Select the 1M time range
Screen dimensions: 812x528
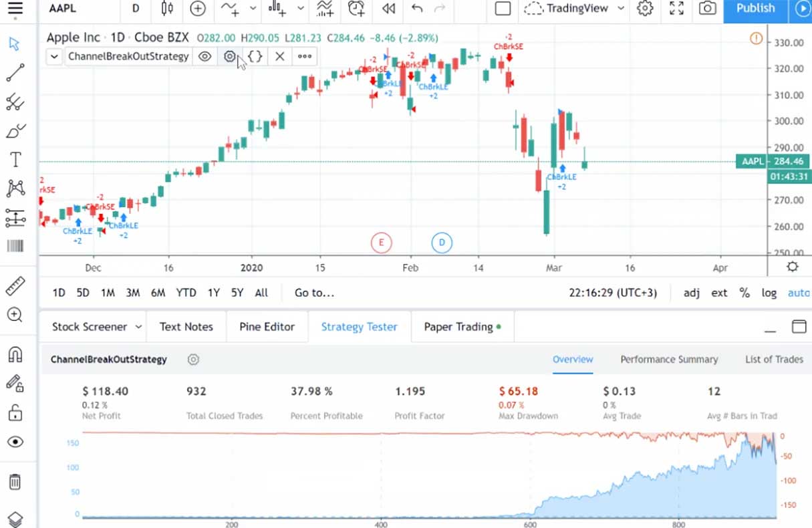pos(108,293)
